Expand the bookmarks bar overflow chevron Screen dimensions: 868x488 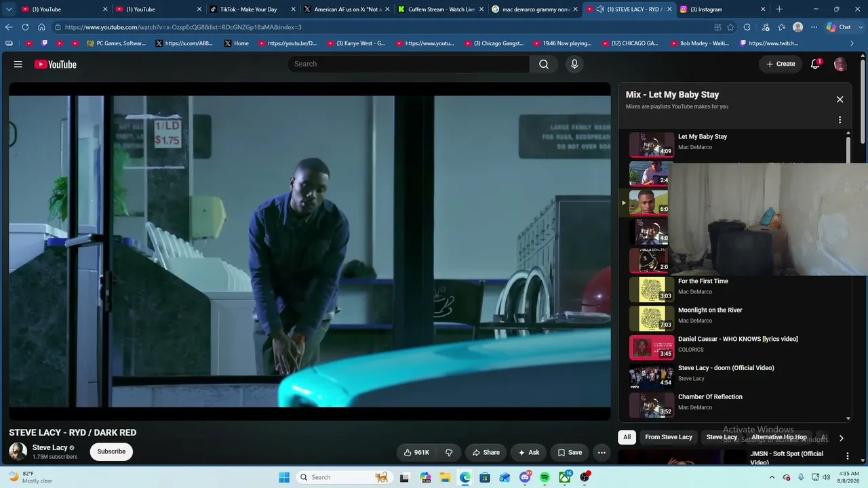point(852,43)
